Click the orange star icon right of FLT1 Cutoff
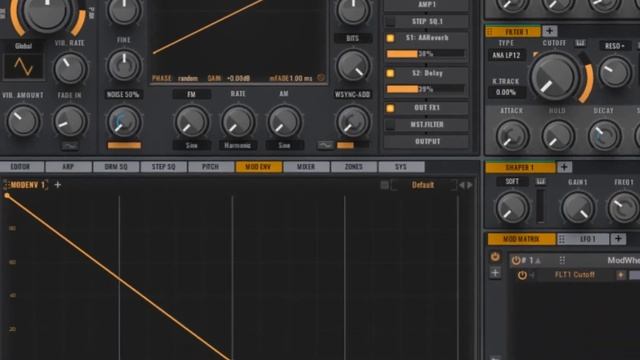 click(621, 275)
